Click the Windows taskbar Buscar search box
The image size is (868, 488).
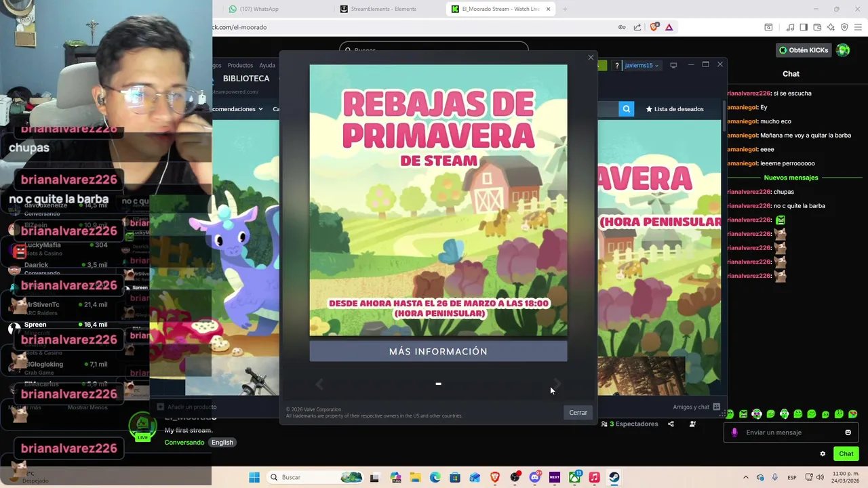pos(315,477)
